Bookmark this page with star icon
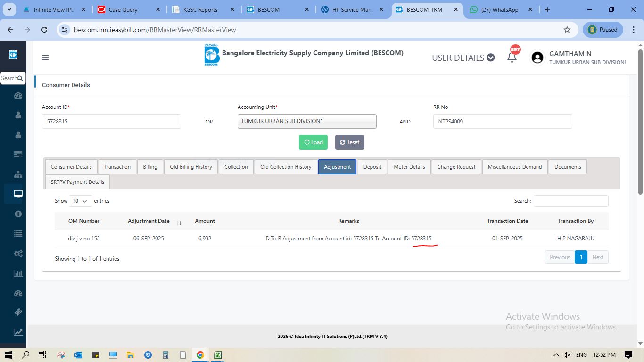Image resolution: width=644 pixels, height=362 pixels. [x=567, y=30]
